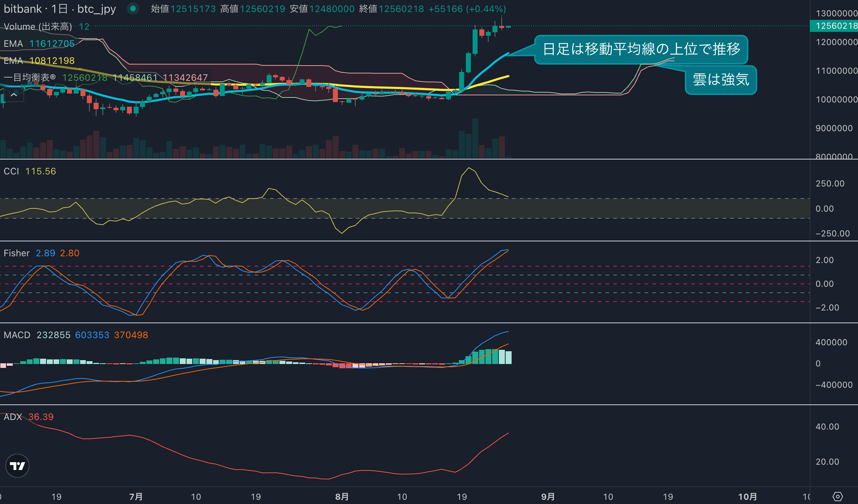Open the bitbank btc_jpy symbol title
This screenshot has width=858, height=504.
(60, 9)
